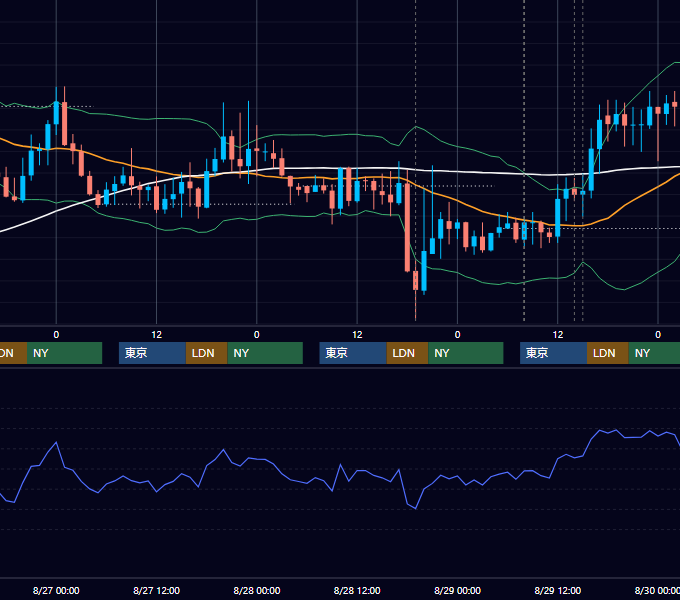Click the 8/28 12:00 date label
Image resolution: width=680 pixels, height=600 pixels.
357,590
